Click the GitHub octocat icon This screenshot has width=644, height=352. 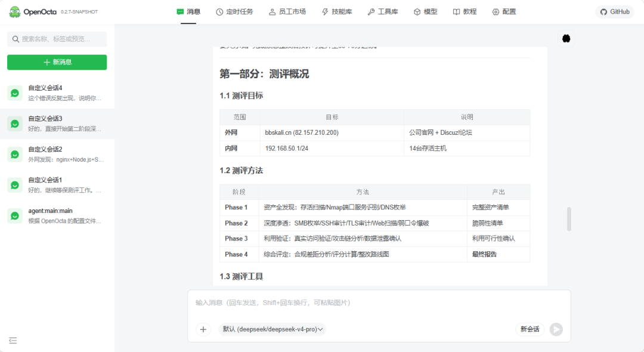[603, 12]
